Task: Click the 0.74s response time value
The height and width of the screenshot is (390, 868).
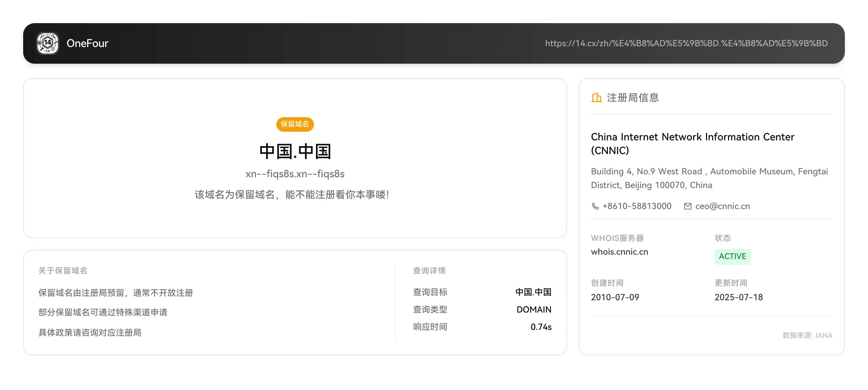Action: (x=541, y=327)
